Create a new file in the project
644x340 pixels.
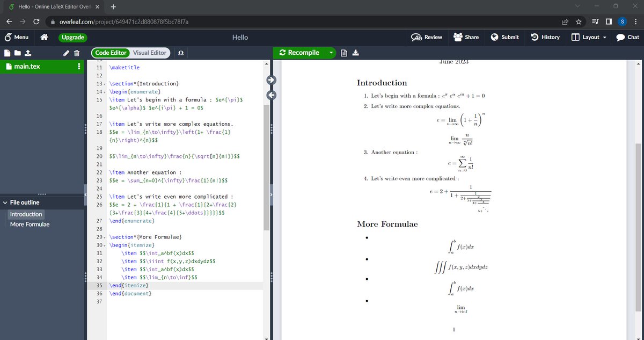coord(8,53)
